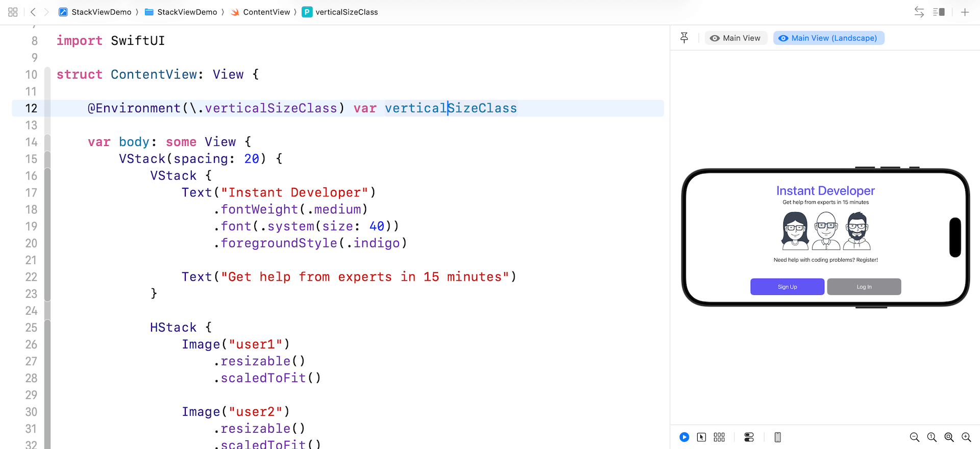Start the Live preview play button

(684, 437)
